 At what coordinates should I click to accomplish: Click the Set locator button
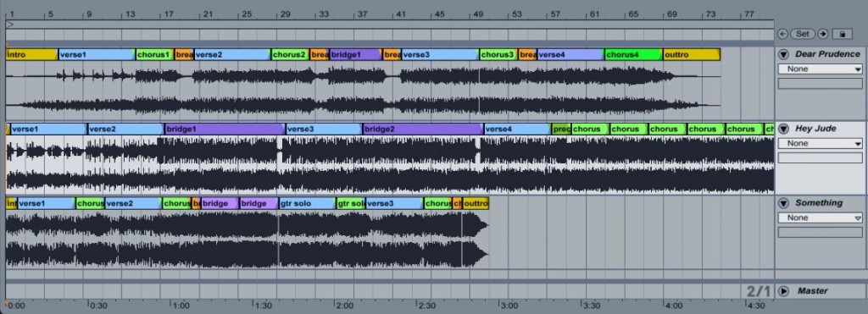803,34
